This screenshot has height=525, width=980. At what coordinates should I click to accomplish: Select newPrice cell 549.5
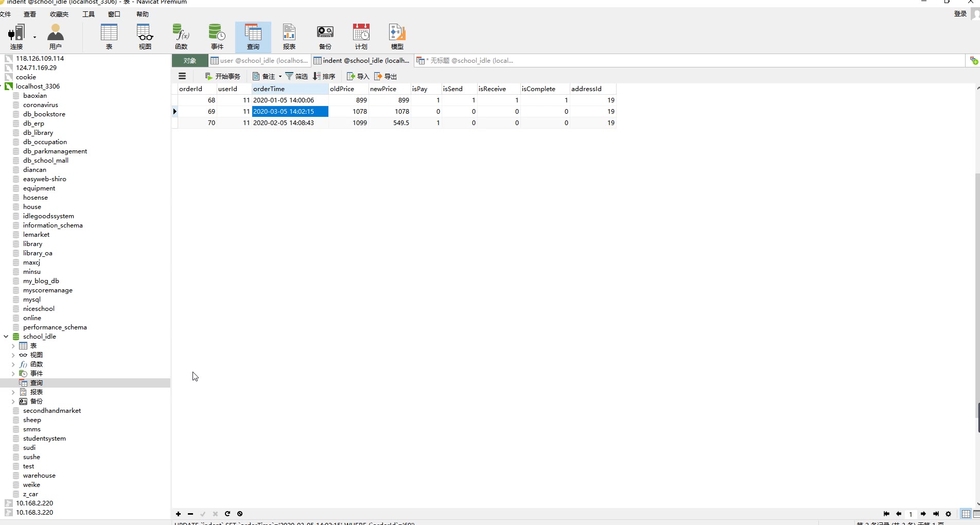[x=390, y=123]
